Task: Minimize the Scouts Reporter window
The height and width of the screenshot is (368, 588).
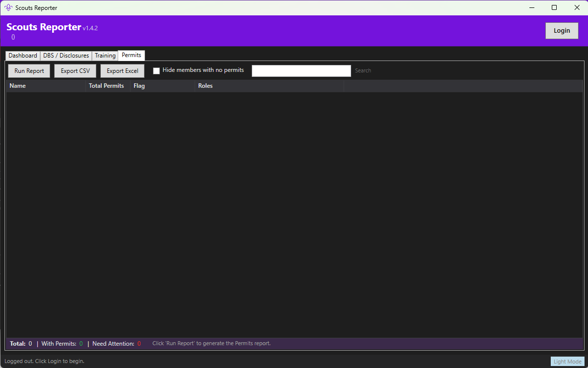Action: pos(531,7)
